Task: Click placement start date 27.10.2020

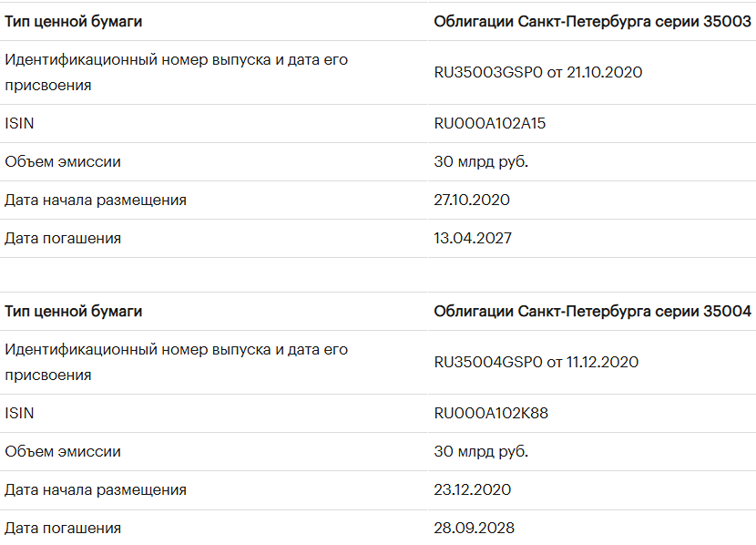Action: pyautogui.click(x=472, y=200)
